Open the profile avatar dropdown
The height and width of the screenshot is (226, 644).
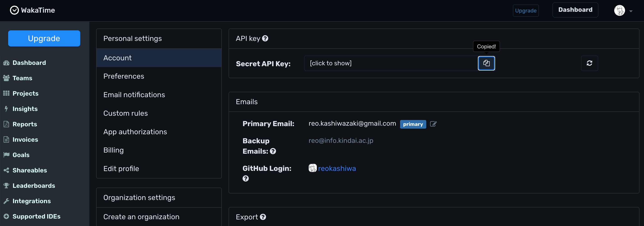tap(619, 11)
